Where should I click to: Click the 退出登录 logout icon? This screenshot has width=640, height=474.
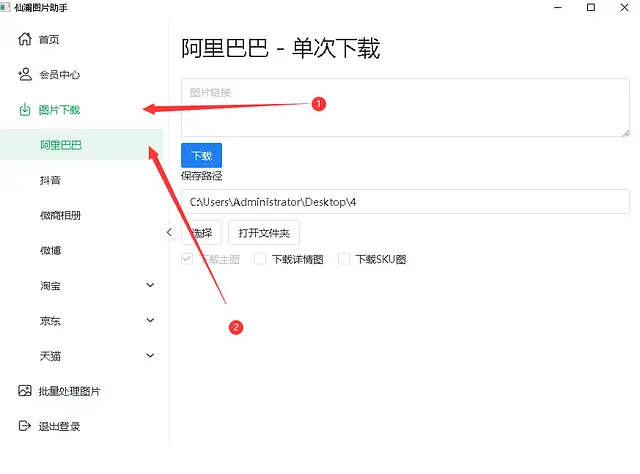tap(24, 426)
